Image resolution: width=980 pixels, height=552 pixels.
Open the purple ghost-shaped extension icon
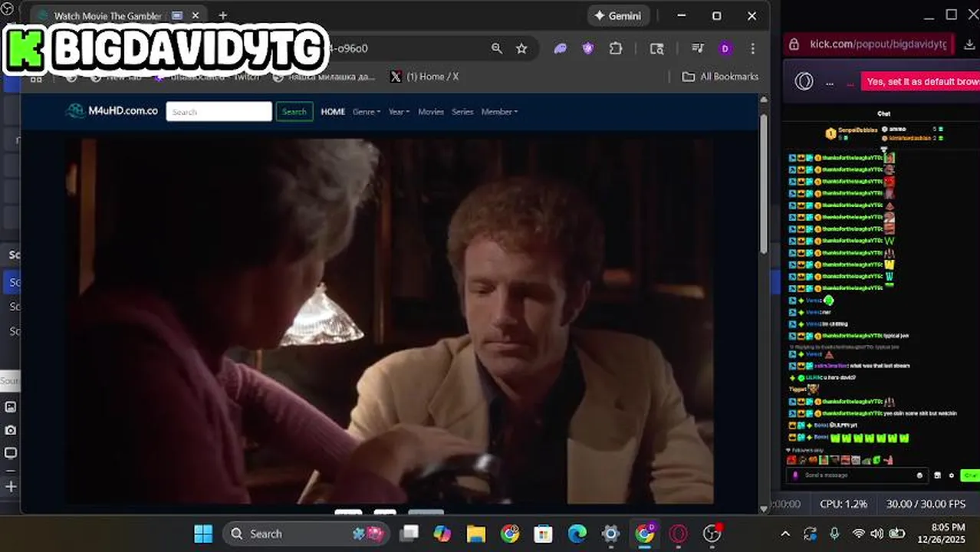pos(561,48)
